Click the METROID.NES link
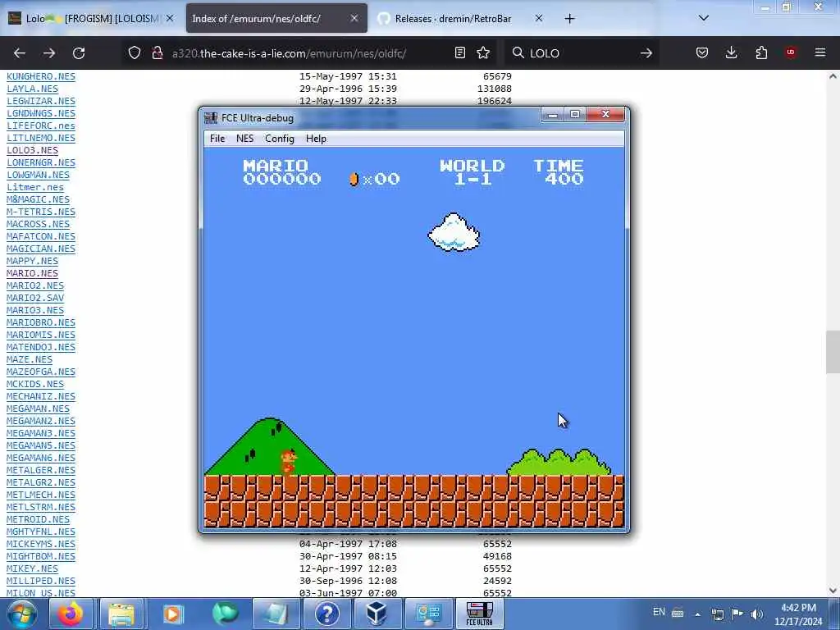Screen dimensions: 840x630 tap(38, 520)
